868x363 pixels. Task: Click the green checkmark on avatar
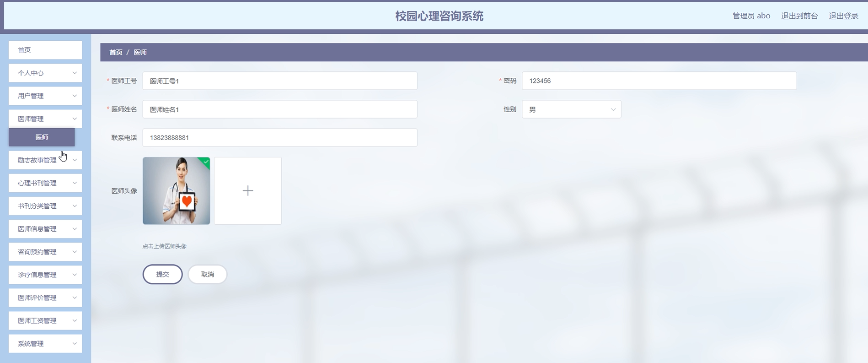206,162
